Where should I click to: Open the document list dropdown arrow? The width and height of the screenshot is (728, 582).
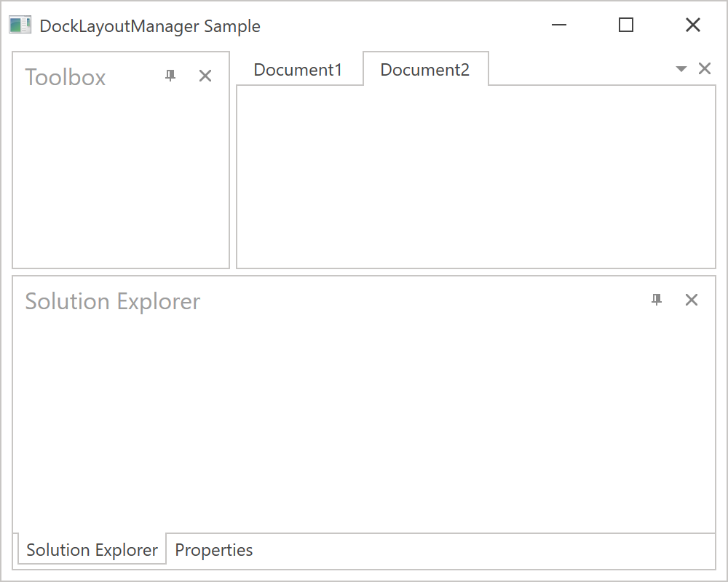pos(681,69)
